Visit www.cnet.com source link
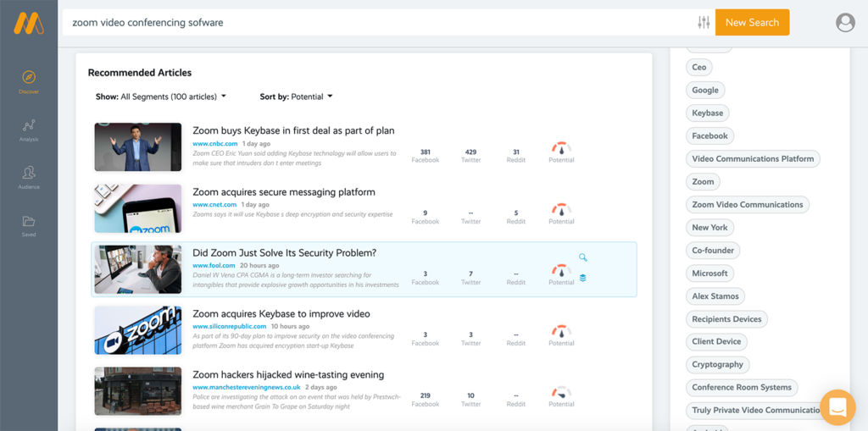This screenshot has height=431, width=868. [214, 205]
